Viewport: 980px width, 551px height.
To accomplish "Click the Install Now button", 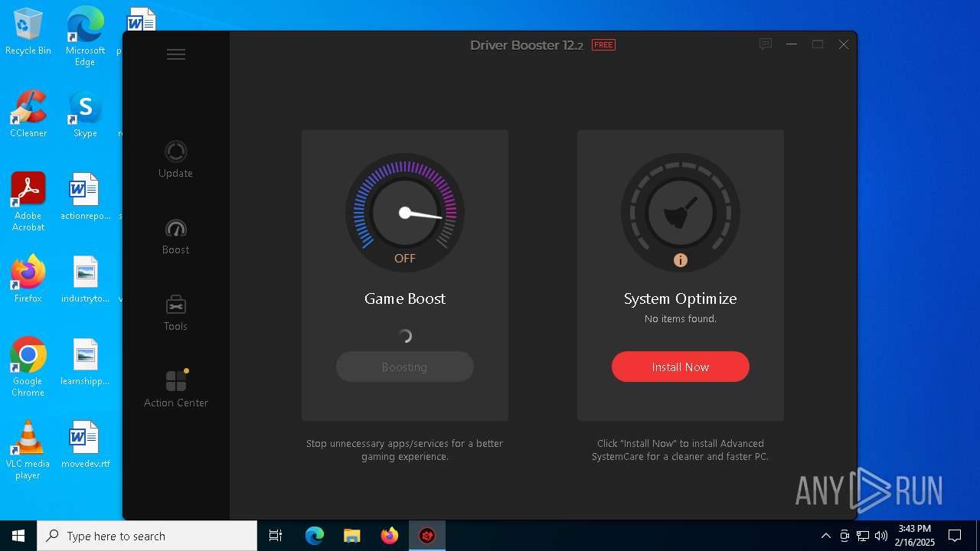I will coord(681,367).
